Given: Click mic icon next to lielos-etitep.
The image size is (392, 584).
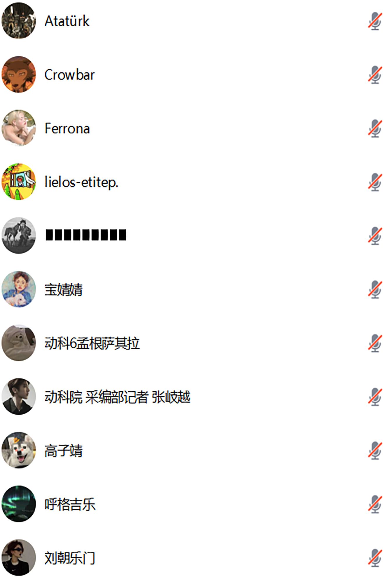Looking at the screenshot, I should click(x=375, y=182).
